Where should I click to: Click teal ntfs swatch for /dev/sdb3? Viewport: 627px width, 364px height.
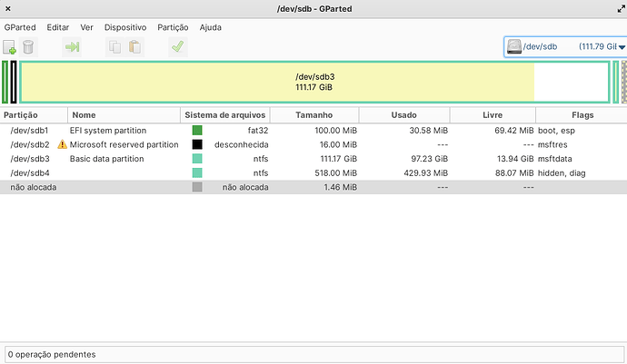pyautogui.click(x=197, y=159)
